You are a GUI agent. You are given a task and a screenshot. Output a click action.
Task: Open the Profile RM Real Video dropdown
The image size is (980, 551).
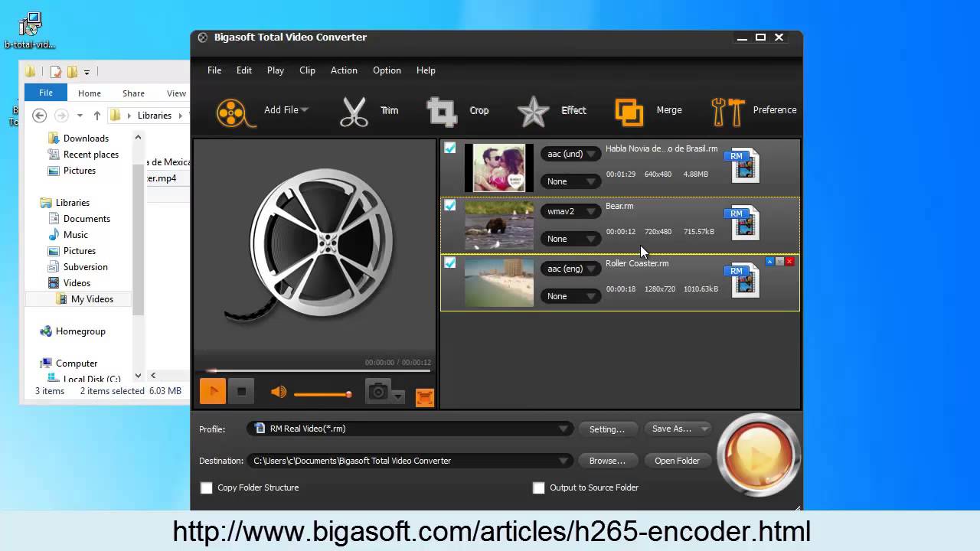click(x=410, y=429)
